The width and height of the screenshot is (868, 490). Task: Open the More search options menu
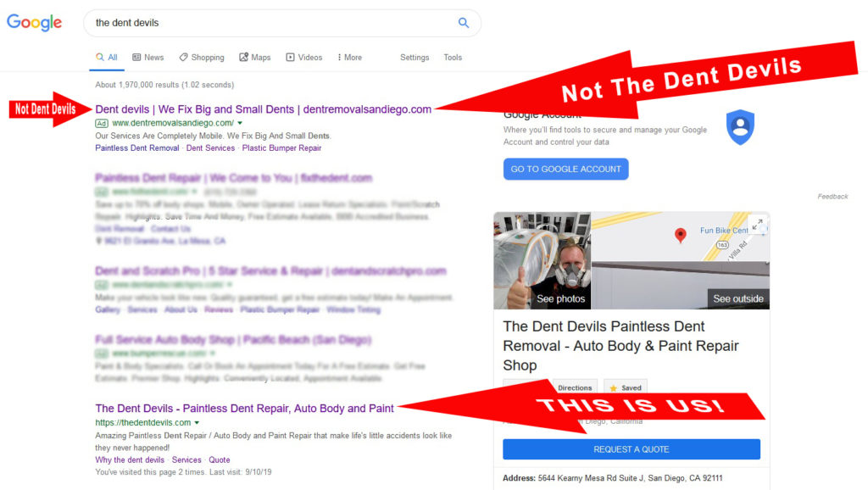(x=349, y=58)
